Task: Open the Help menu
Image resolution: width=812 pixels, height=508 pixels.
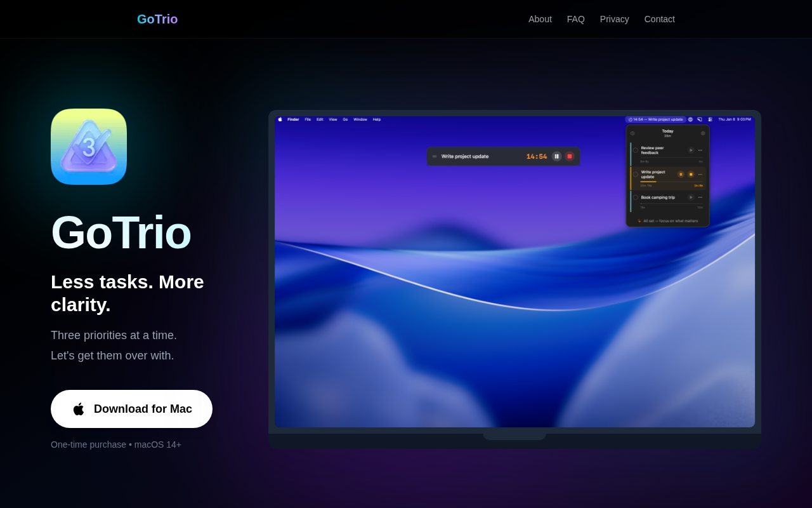Action: [x=377, y=119]
